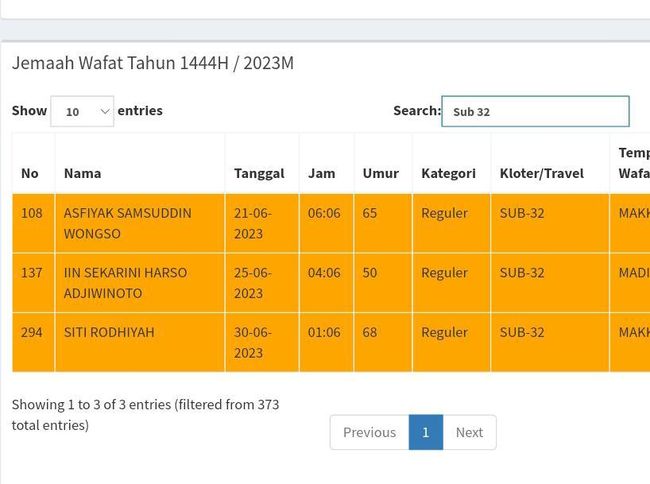The width and height of the screenshot is (650, 484).
Task: Go to the Next page
Action: click(x=469, y=432)
